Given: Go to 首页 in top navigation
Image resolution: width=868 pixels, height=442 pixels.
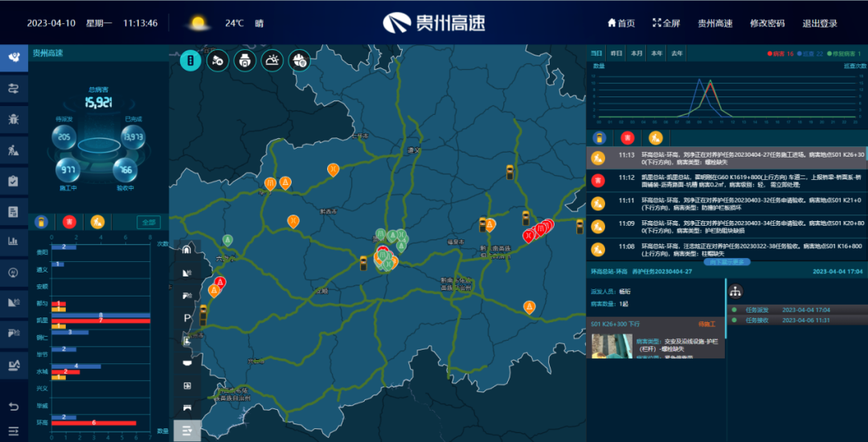Looking at the screenshot, I should point(621,23).
